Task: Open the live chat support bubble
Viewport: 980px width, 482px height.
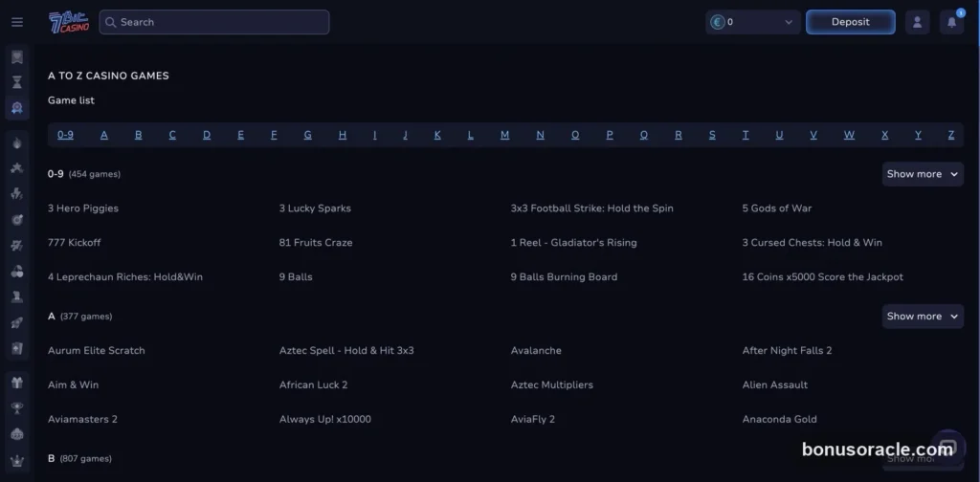Action: click(948, 447)
